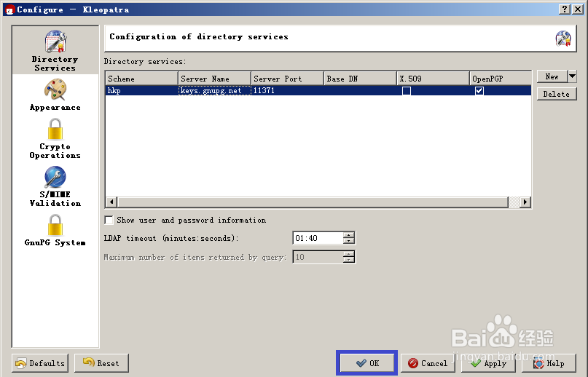This screenshot has width=588, height=377.
Task: Toggle Show user and password information
Action: [109, 220]
